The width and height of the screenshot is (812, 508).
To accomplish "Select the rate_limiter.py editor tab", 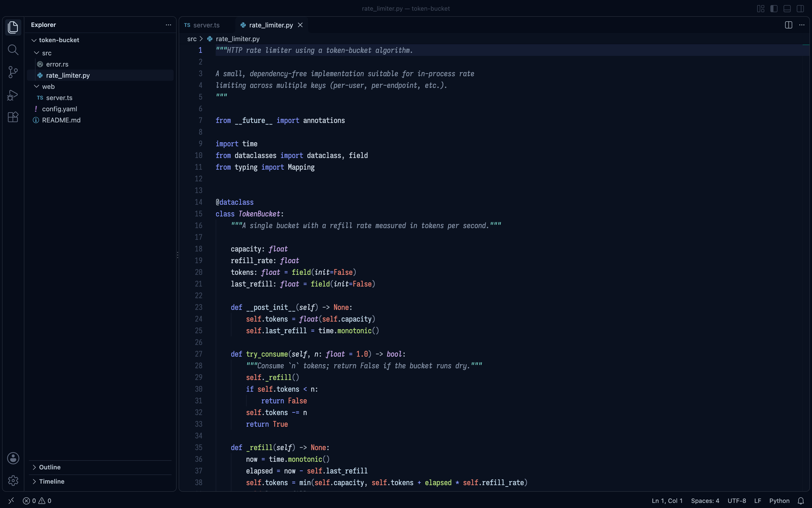I will coord(272,25).
